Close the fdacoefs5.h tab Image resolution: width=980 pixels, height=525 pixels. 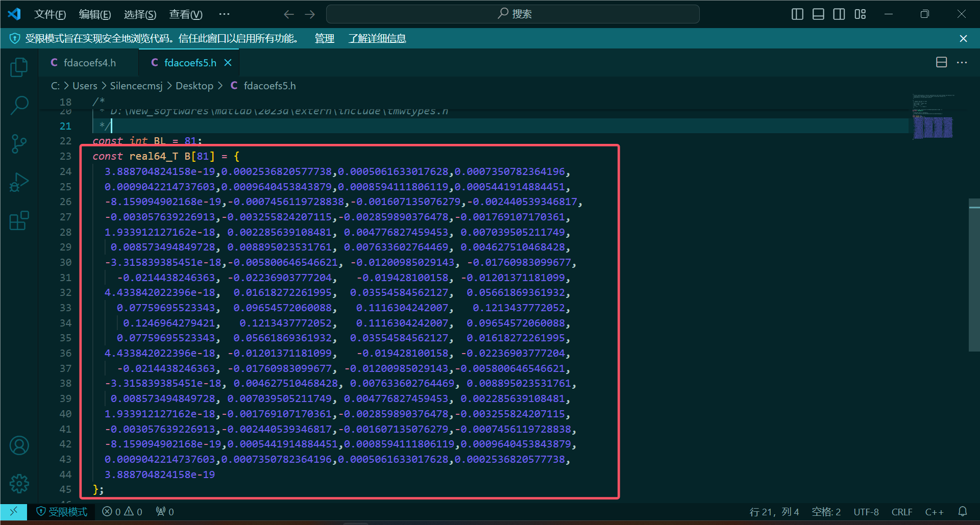pos(228,62)
